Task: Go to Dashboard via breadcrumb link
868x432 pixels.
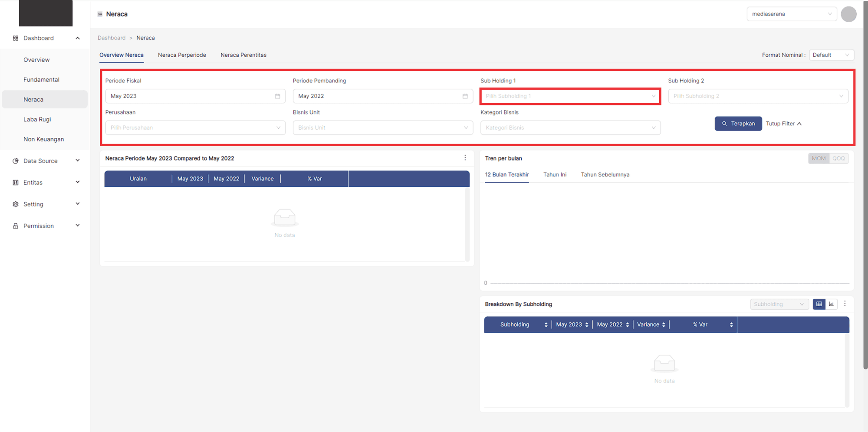Action: (112, 38)
